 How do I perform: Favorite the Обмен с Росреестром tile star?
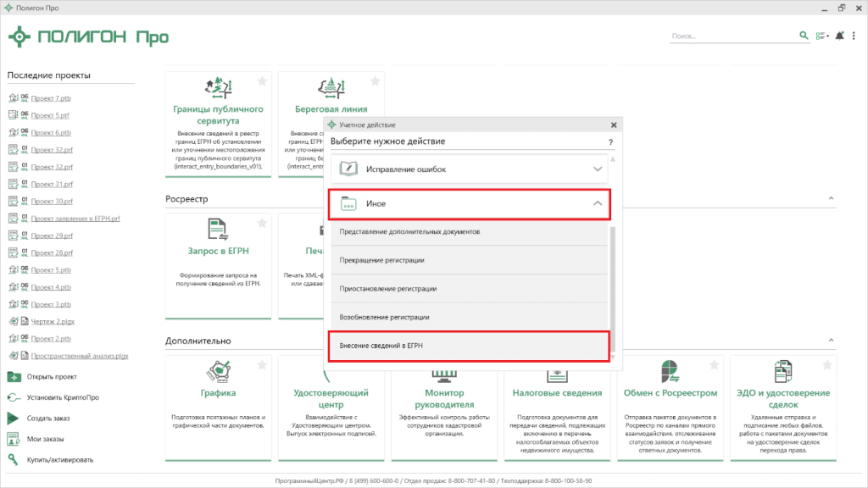(x=714, y=364)
